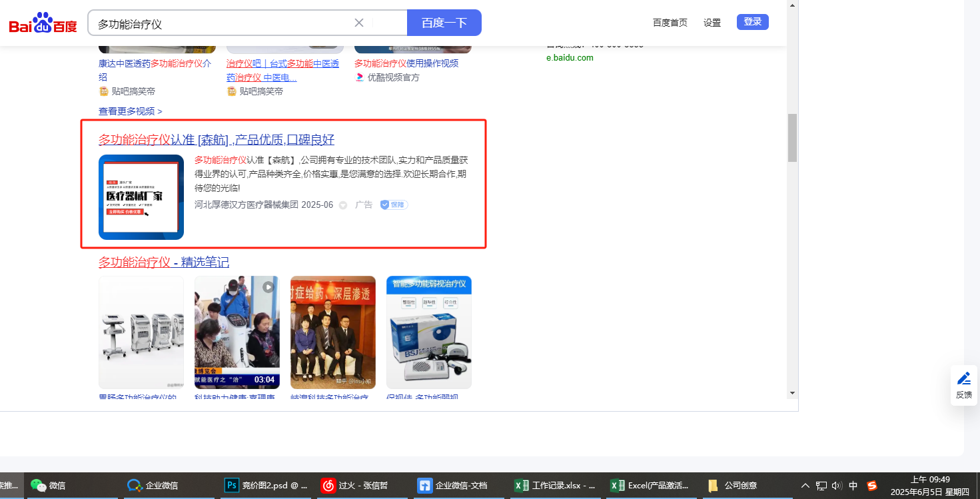Click the 反馈 feedback button

964,386
